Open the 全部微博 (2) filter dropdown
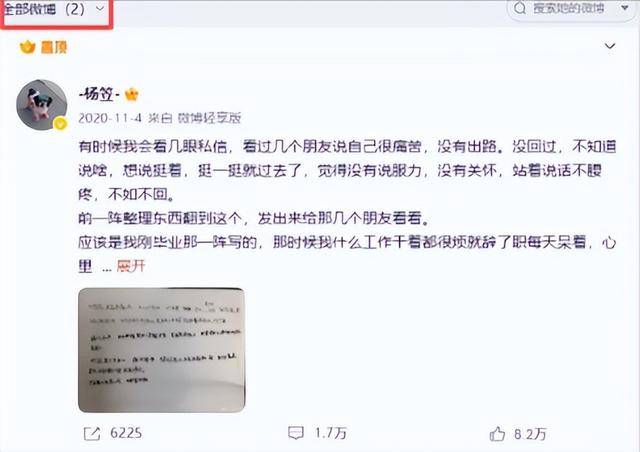 53,9
